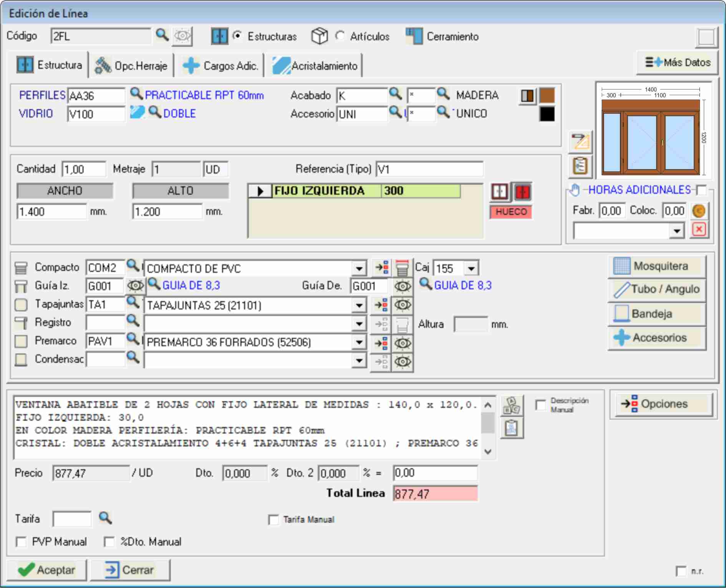Viewport: 726px width, 588px height.
Task: Expand TAPAJUNTAS 25 (21101) dropdown
Action: [359, 306]
